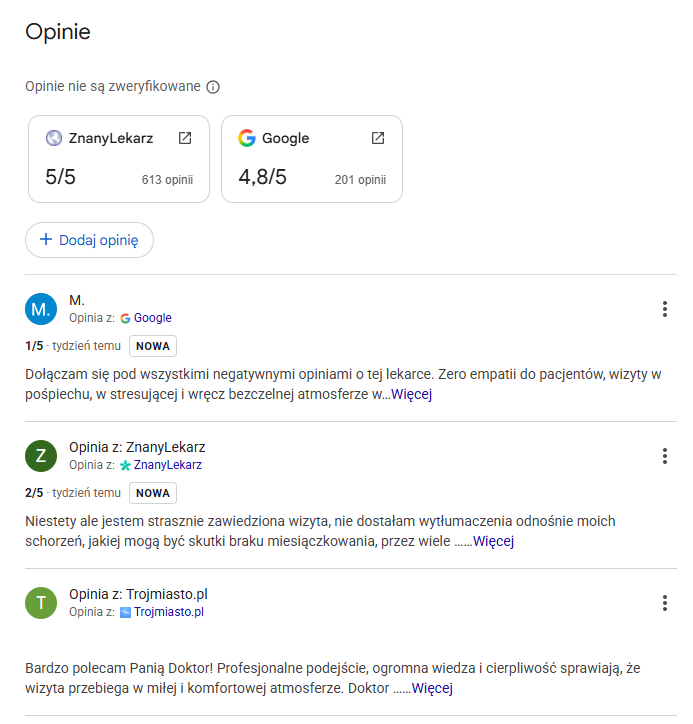Click reviewer name 'Opinia z: ZnanyLekarz' title
The image size is (693, 724).
pyautogui.click(x=137, y=447)
